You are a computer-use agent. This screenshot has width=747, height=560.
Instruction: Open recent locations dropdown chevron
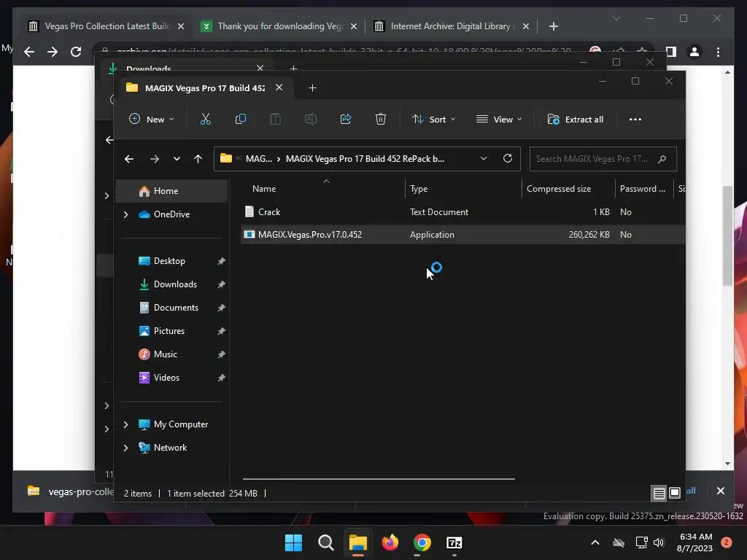tap(177, 158)
